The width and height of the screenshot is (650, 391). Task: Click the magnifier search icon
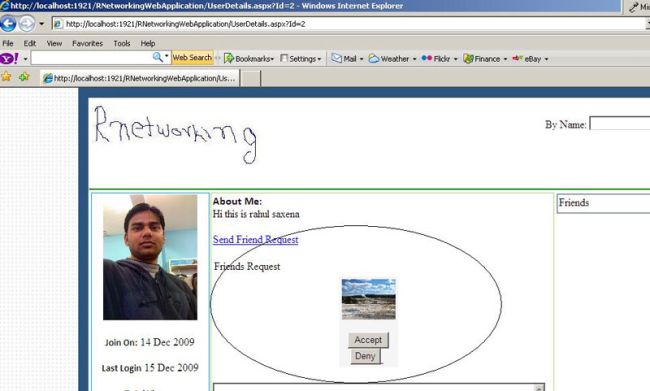(158, 58)
